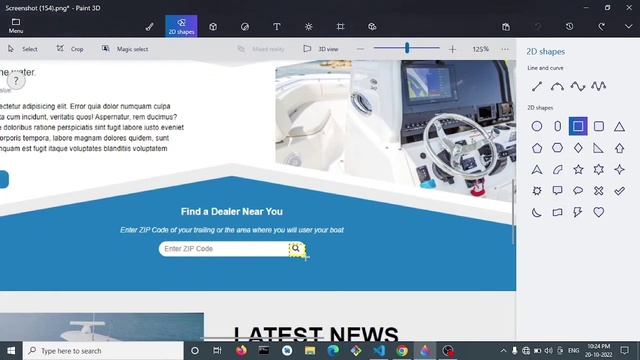Select the Pentagon shape
This screenshot has height=360, width=640.
tap(537, 148)
